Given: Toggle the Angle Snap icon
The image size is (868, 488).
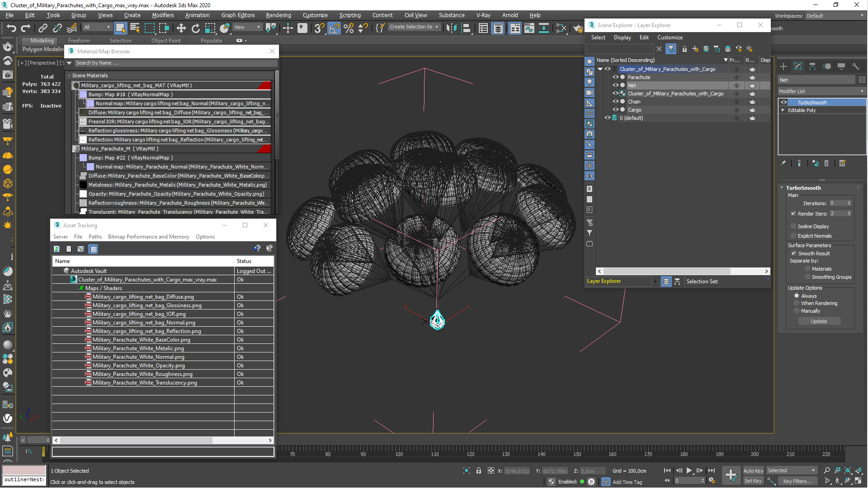Looking at the screenshot, I should point(334,28).
